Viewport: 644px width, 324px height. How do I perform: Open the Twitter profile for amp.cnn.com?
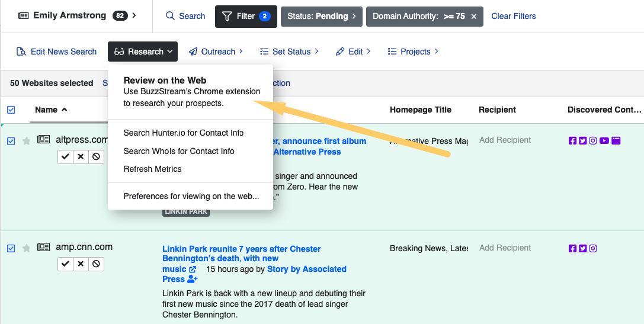[582, 248]
